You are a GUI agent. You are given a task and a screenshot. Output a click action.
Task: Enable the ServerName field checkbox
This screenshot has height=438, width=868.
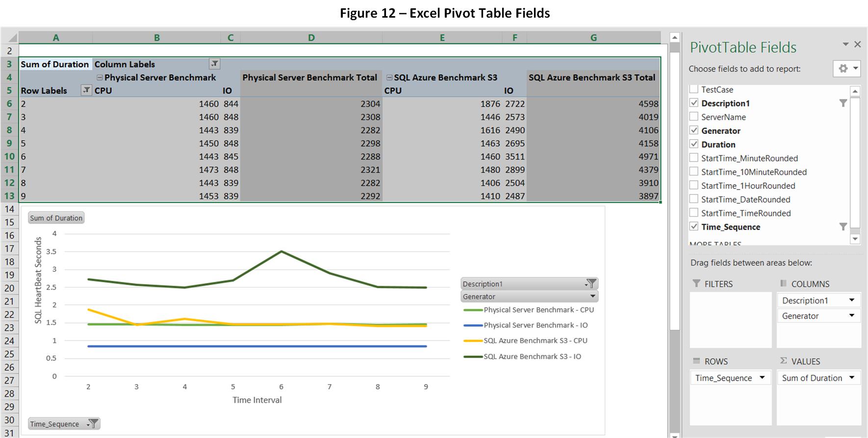tap(694, 117)
